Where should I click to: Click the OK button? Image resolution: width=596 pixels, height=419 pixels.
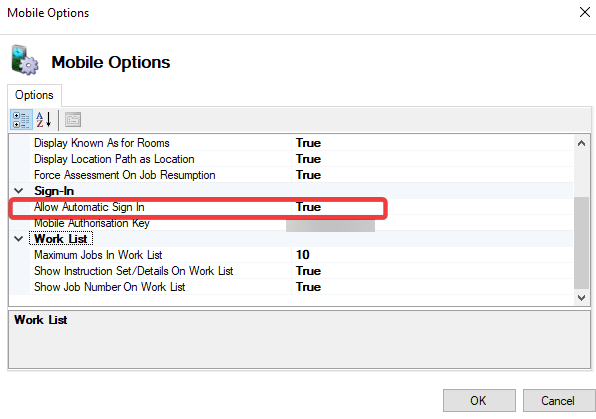click(479, 401)
